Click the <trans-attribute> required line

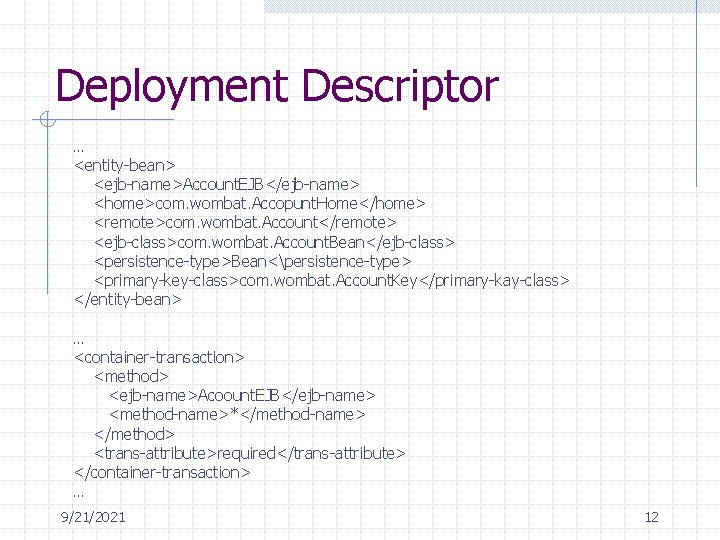pos(250,453)
